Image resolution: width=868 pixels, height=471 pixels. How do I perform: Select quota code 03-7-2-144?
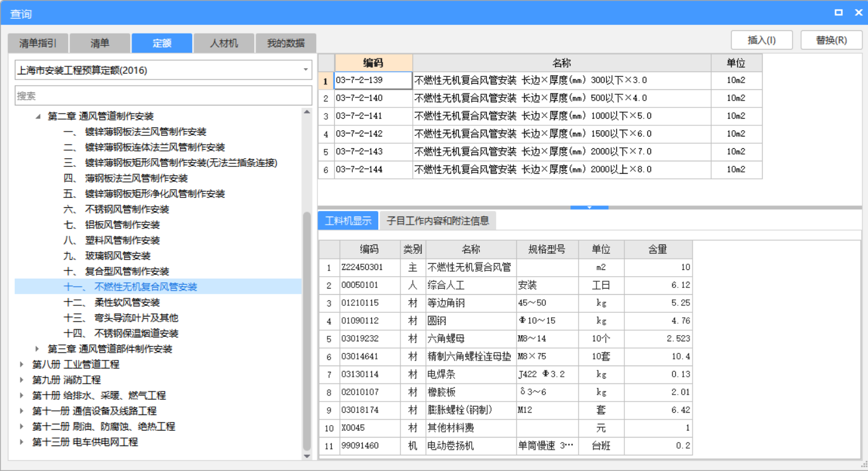coord(373,169)
